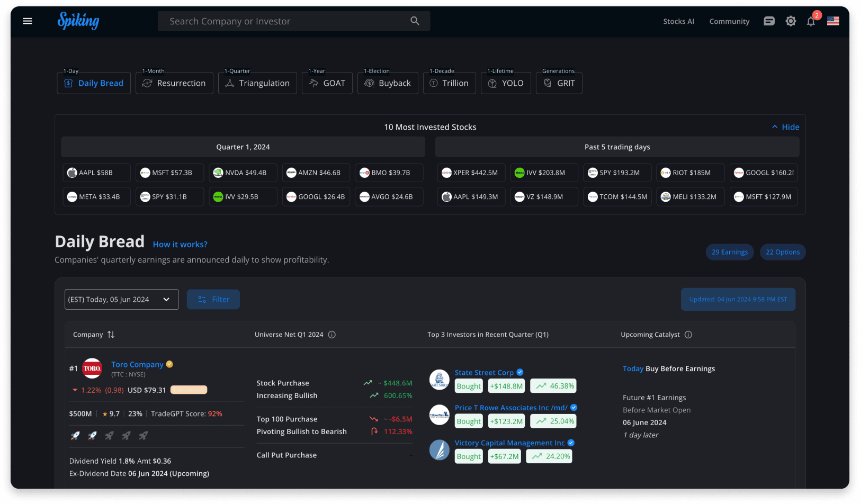Show Universe Net Q1 2024 info
The image size is (860, 504).
tap(332, 335)
